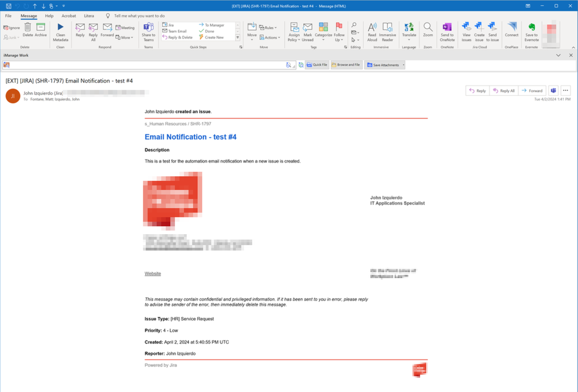578x392 pixels.
Task: Click the Save Attachments button
Action: click(x=383, y=65)
